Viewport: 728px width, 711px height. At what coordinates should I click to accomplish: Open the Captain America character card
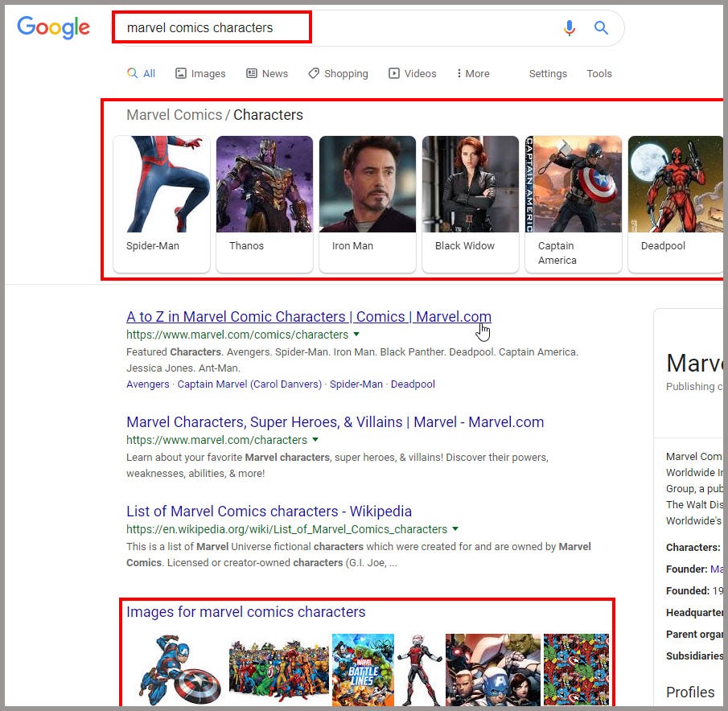pos(574,203)
